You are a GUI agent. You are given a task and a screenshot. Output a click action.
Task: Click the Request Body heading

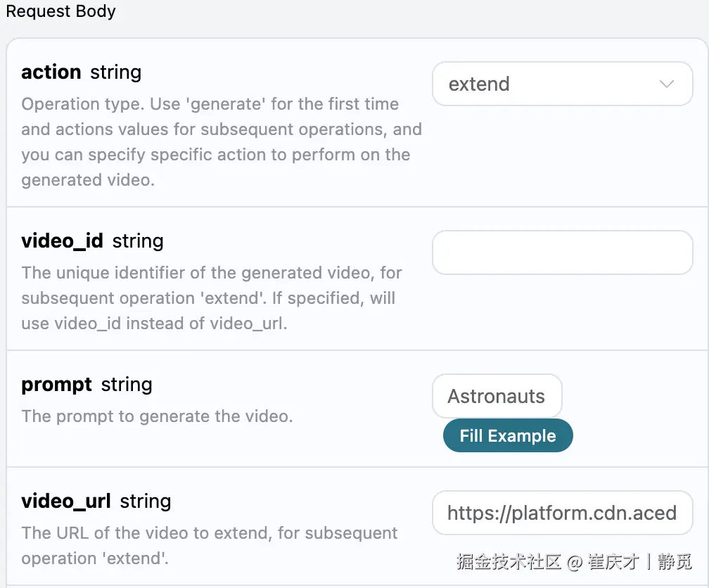(61, 12)
